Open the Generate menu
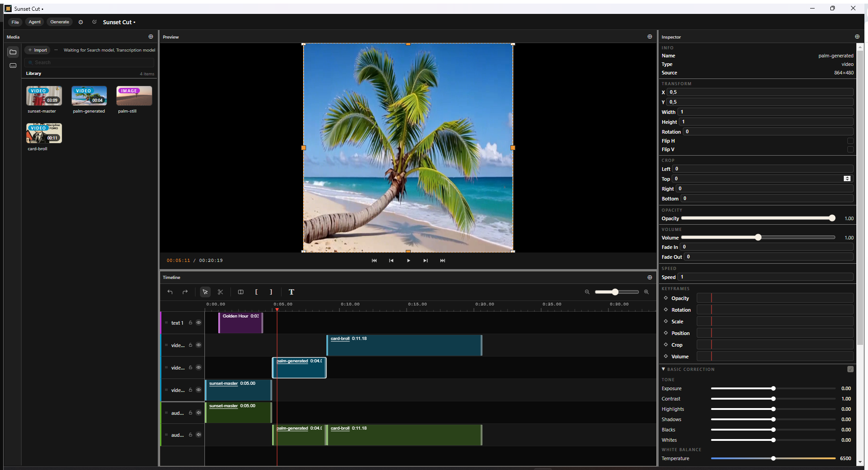The width and height of the screenshot is (868, 470). point(60,22)
